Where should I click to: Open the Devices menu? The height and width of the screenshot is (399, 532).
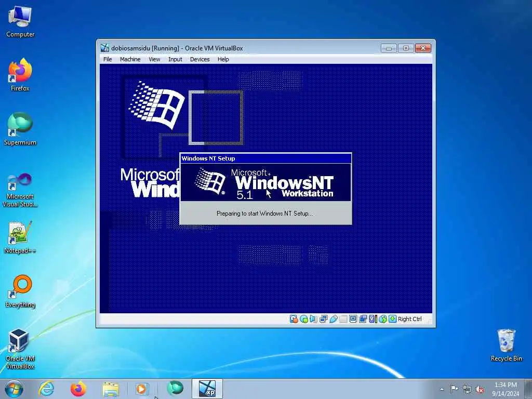click(x=199, y=59)
